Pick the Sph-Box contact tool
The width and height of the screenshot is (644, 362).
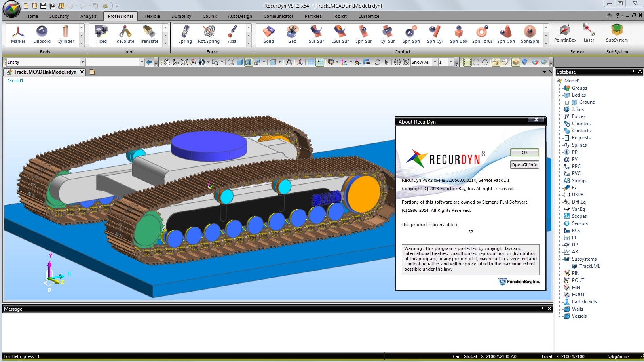[x=458, y=34]
